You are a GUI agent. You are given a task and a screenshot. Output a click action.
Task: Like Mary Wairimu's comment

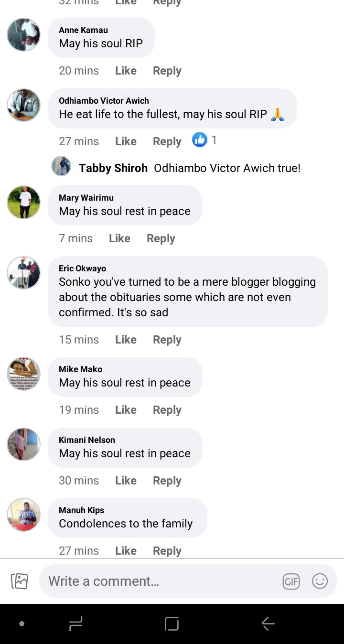click(119, 238)
